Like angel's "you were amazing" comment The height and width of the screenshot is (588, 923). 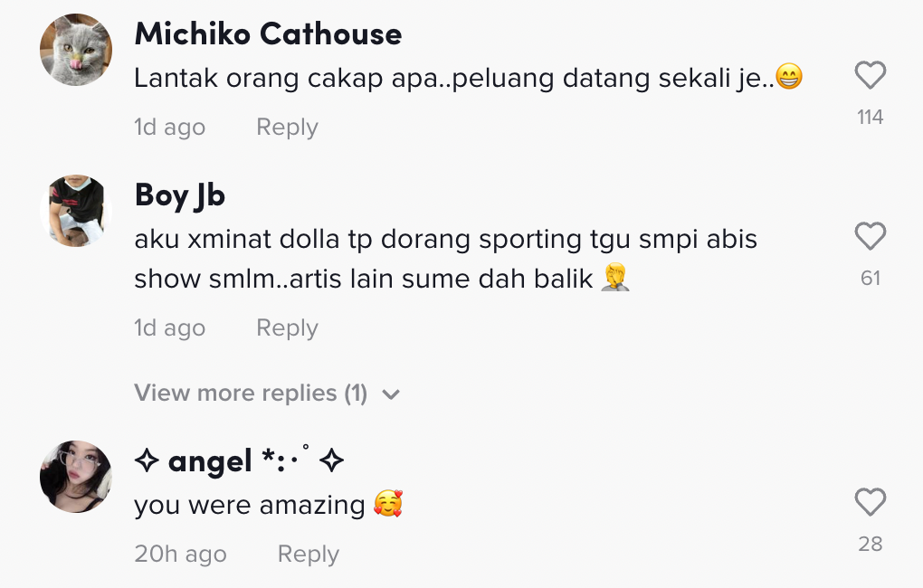click(x=870, y=502)
